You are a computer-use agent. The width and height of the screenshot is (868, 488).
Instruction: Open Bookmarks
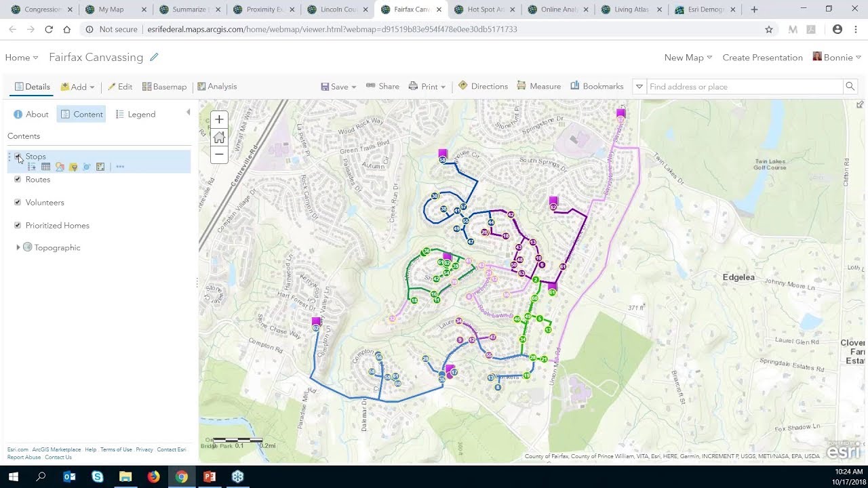pos(597,87)
